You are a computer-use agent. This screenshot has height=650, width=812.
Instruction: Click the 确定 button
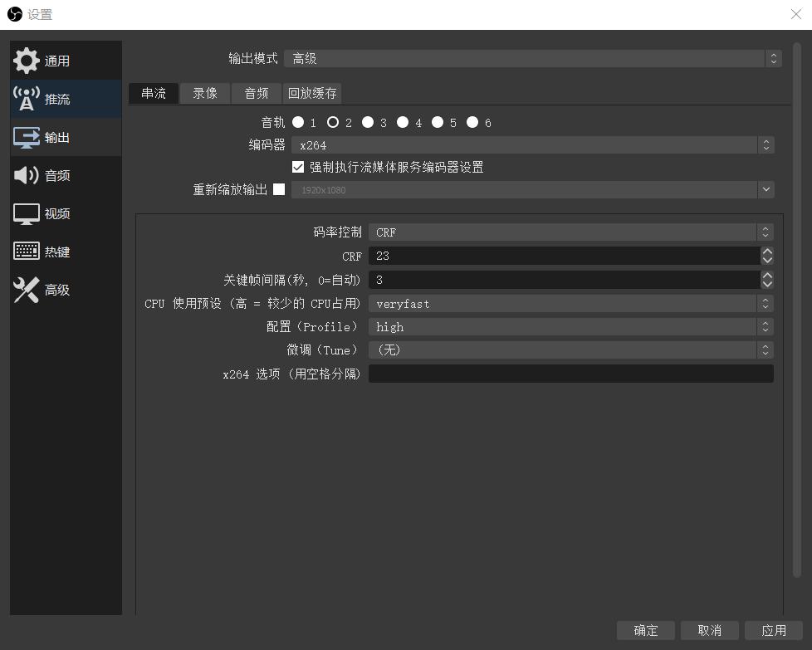coord(646,630)
